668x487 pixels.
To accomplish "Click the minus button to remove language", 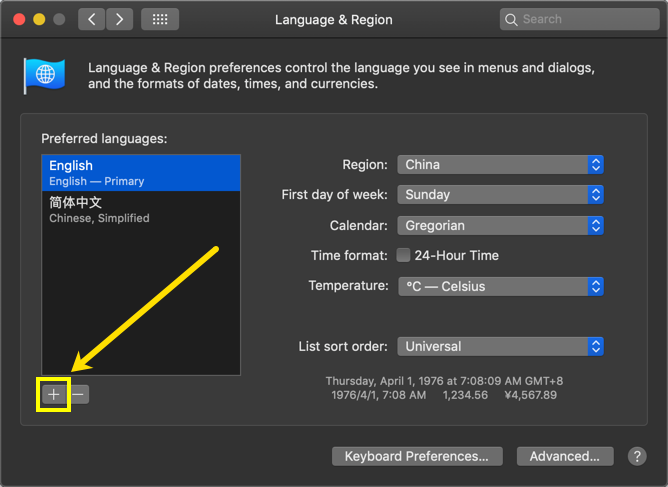I will pos(79,394).
